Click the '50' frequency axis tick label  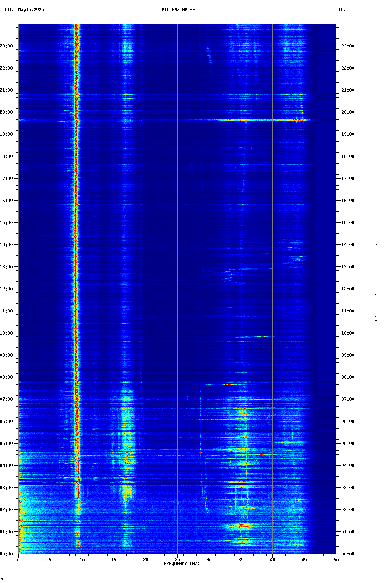[x=336, y=560]
